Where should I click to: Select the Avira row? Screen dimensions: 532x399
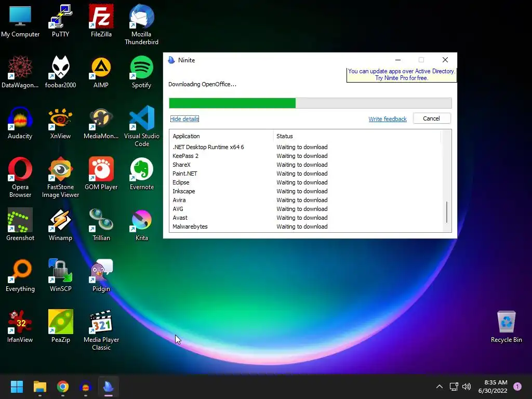coord(306,200)
